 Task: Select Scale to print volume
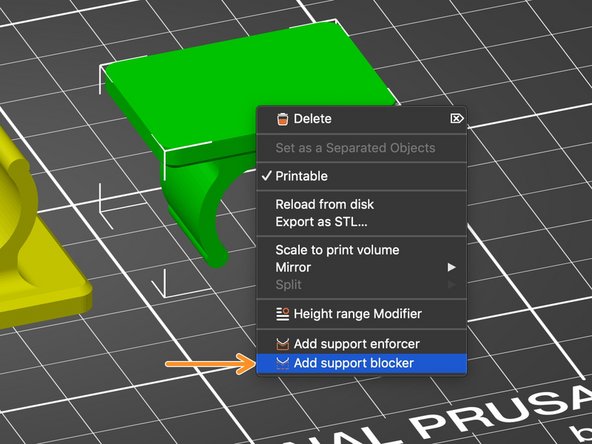click(x=362, y=250)
